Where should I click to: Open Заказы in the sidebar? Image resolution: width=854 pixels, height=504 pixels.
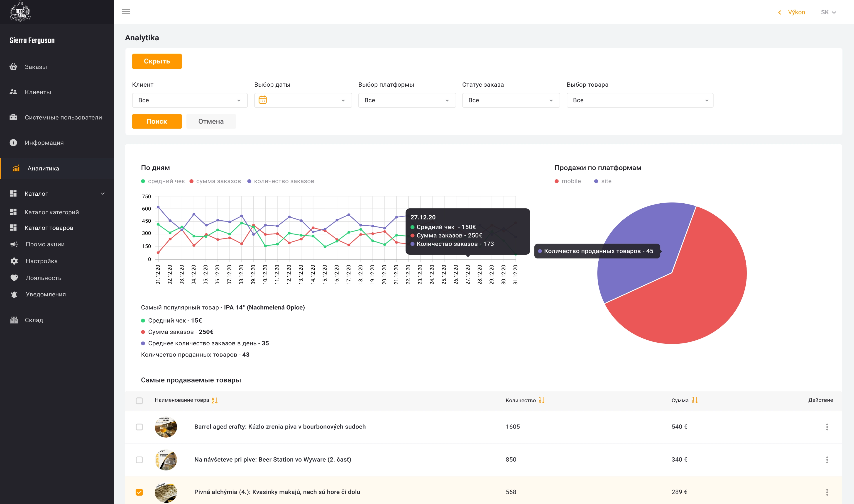coord(36,67)
